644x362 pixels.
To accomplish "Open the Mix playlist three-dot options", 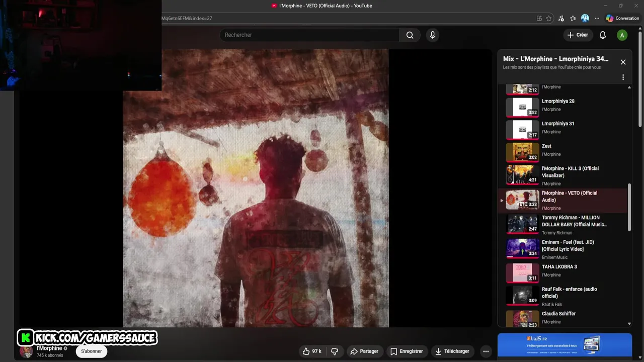I will click(x=623, y=77).
